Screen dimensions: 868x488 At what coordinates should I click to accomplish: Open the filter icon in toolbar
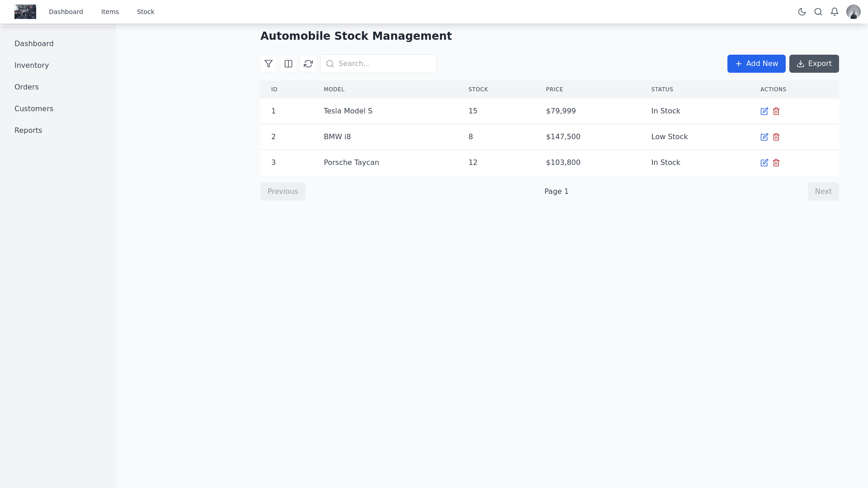[x=269, y=64]
